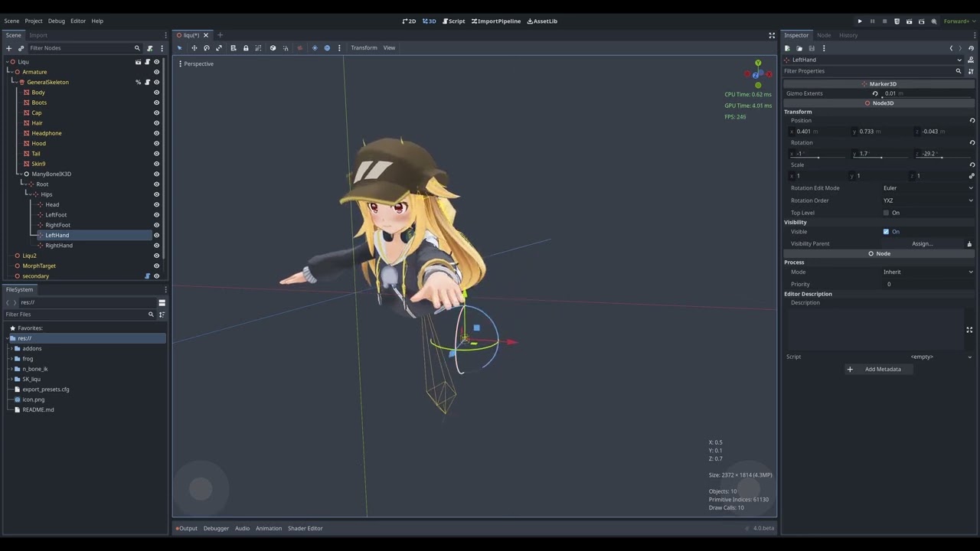Screen dimensions: 980x551
Task: Toggle the Use Snap magnet icon
Action: (286, 48)
